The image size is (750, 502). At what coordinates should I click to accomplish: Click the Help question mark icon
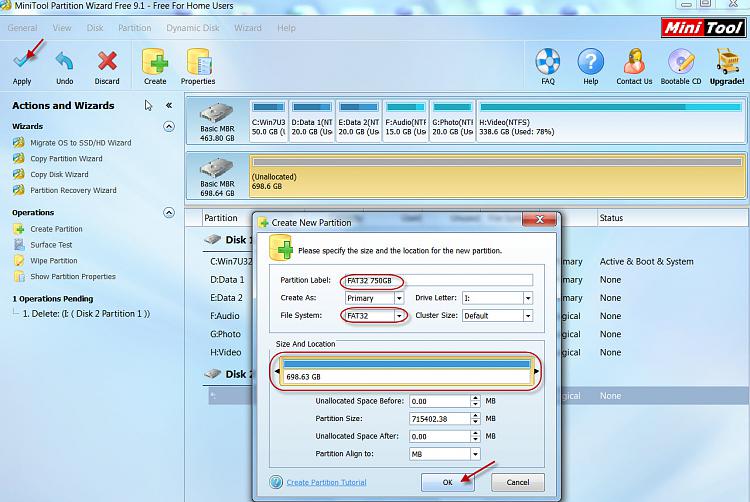click(590, 61)
